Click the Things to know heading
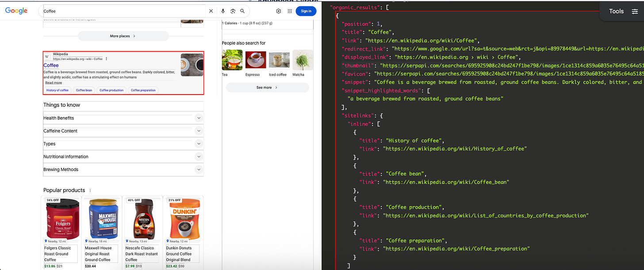This screenshot has width=644, height=270. 61,105
